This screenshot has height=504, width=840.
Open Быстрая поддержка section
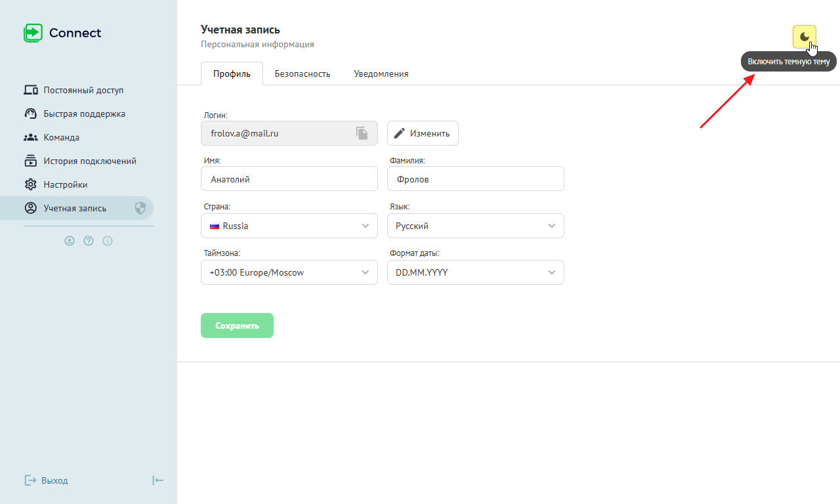coord(84,114)
